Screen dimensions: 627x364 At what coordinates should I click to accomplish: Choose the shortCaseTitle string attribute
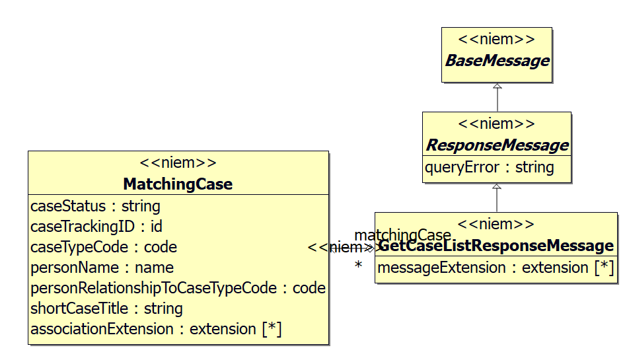click(106, 309)
